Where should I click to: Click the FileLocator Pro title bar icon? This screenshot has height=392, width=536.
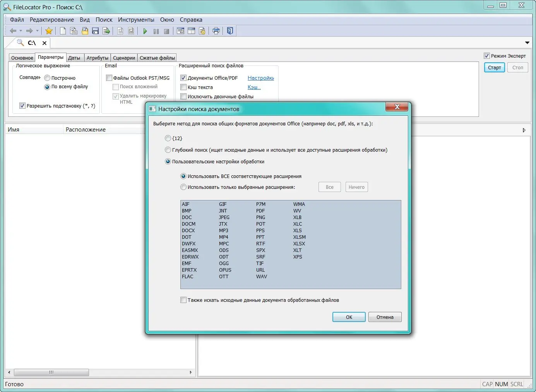tap(7, 7)
